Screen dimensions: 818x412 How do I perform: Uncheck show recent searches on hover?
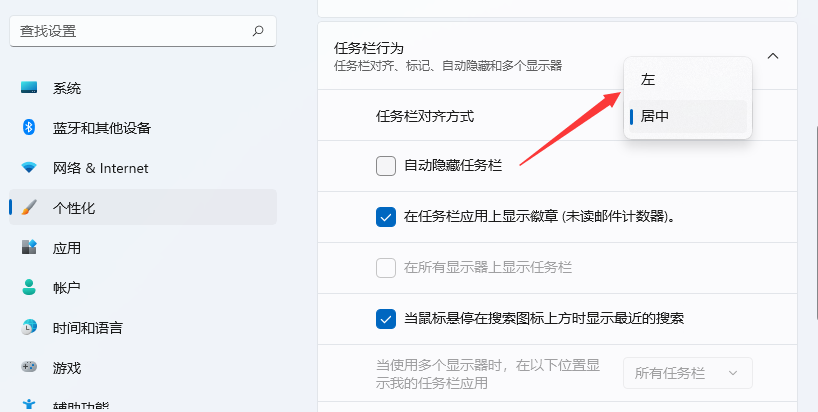386,319
